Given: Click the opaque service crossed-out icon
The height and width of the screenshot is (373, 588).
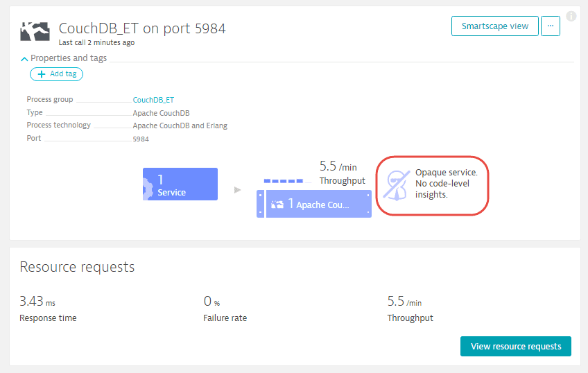Looking at the screenshot, I should (397, 185).
